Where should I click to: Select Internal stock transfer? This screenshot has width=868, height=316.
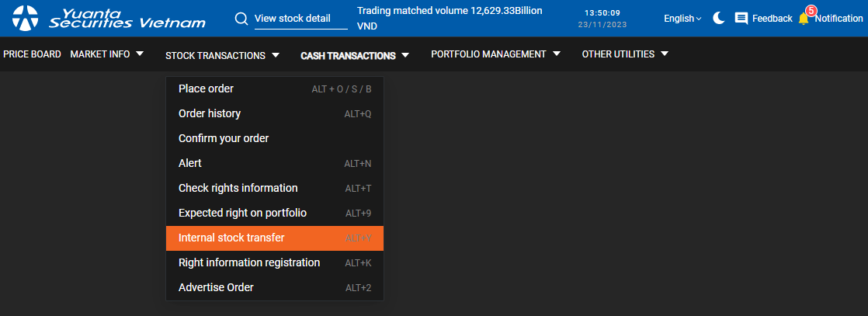point(231,238)
